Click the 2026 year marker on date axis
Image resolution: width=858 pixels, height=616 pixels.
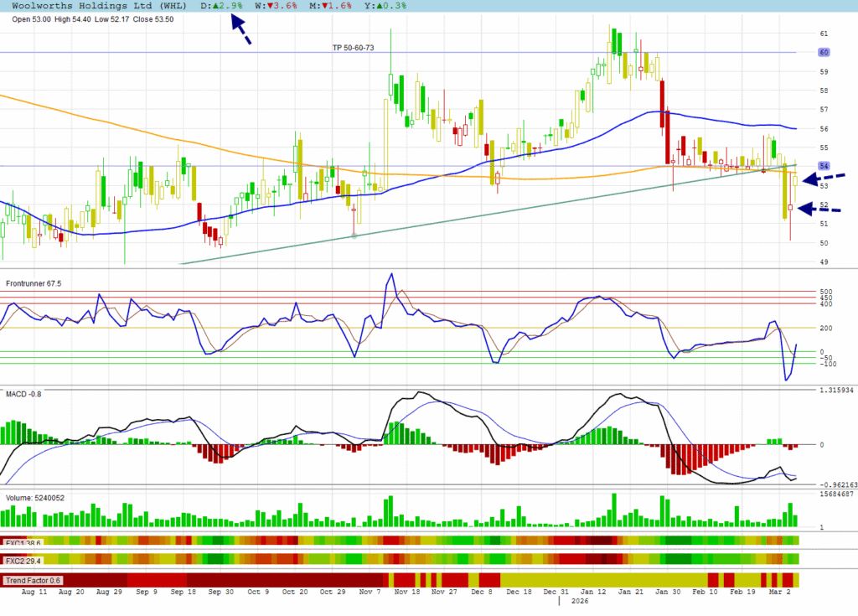pos(578,601)
